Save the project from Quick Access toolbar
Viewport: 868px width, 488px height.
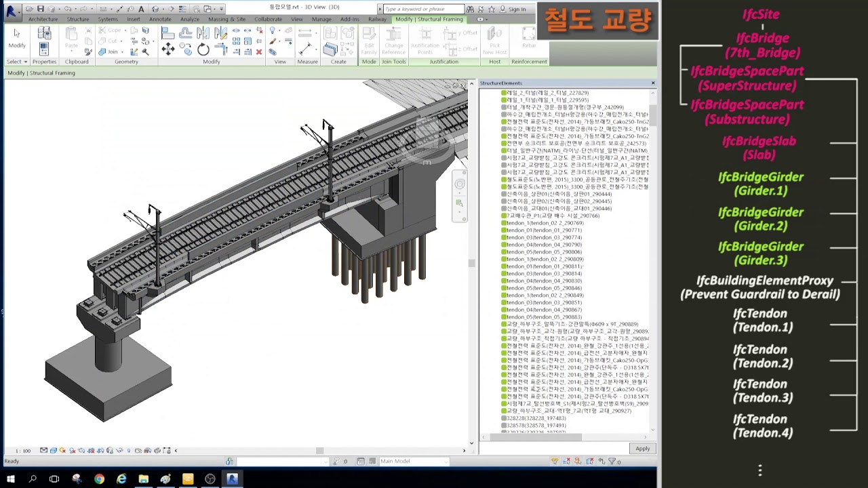[x=41, y=9]
